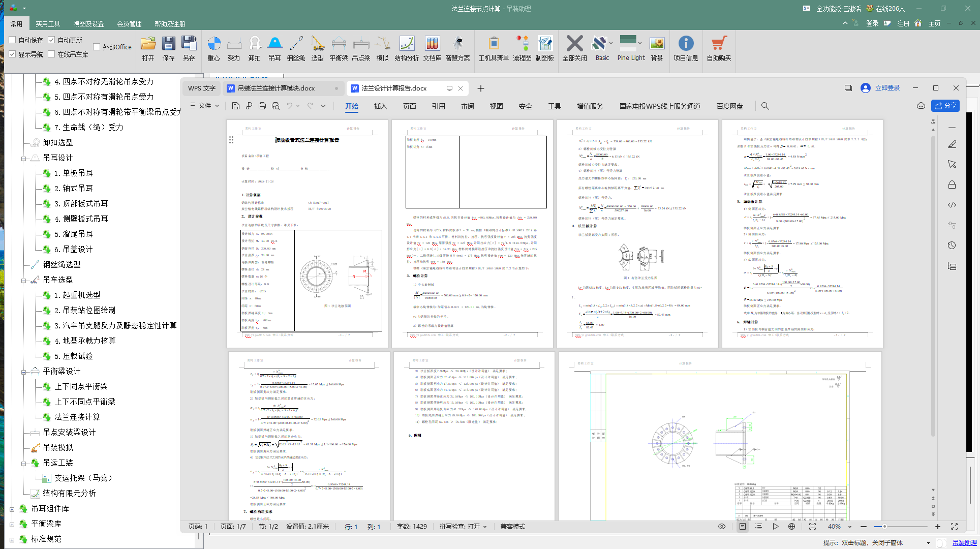Enable the 外部Office checkbox
Screen dimensions: 980x549
pyautogui.click(x=97, y=47)
